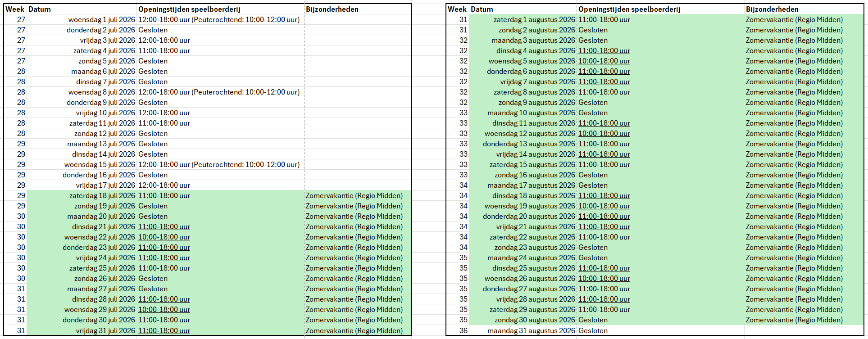Select the Datum header in the juli table
868x339 pixels.
tap(40, 9)
